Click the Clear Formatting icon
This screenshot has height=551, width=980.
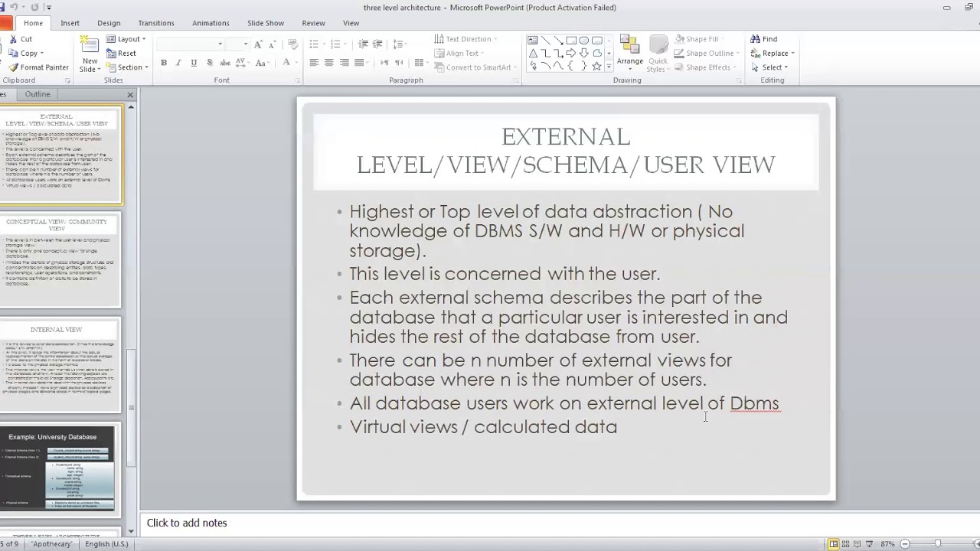tap(293, 44)
